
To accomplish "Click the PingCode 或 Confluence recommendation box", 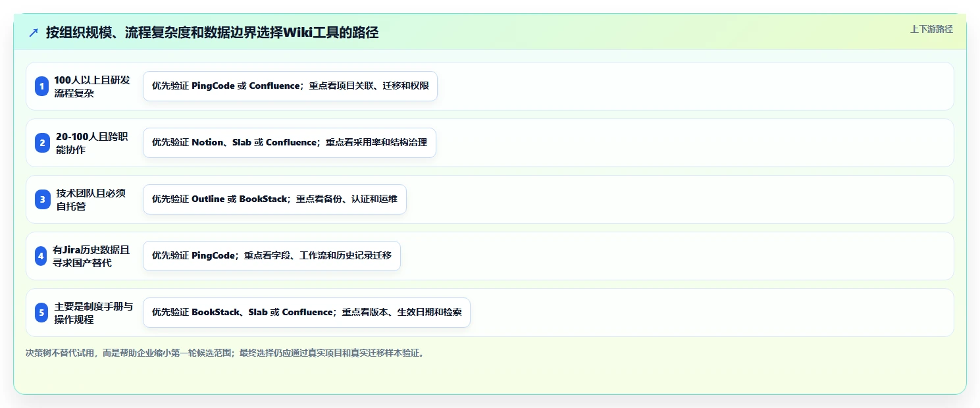I will 290,86.
